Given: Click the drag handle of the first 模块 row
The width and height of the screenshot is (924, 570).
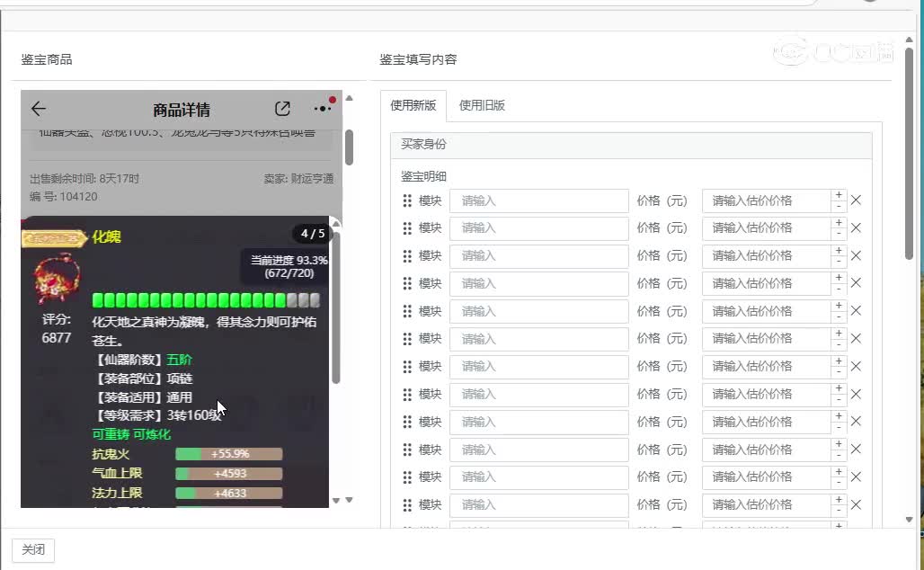Looking at the screenshot, I should tap(407, 200).
